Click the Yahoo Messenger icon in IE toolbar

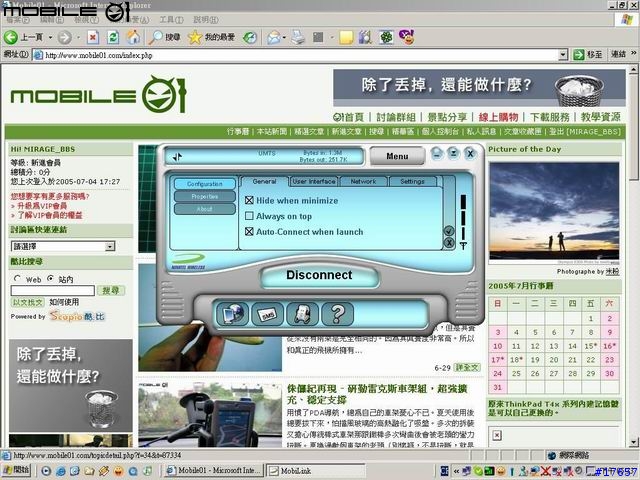pos(407,37)
